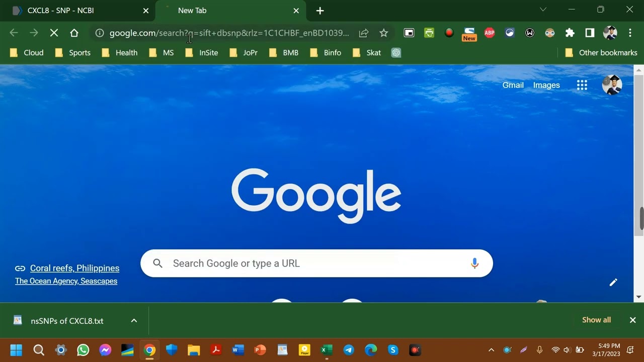Open Chrome profile avatar in toolbar
The height and width of the screenshot is (362, 644).
pyautogui.click(x=610, y=33)
